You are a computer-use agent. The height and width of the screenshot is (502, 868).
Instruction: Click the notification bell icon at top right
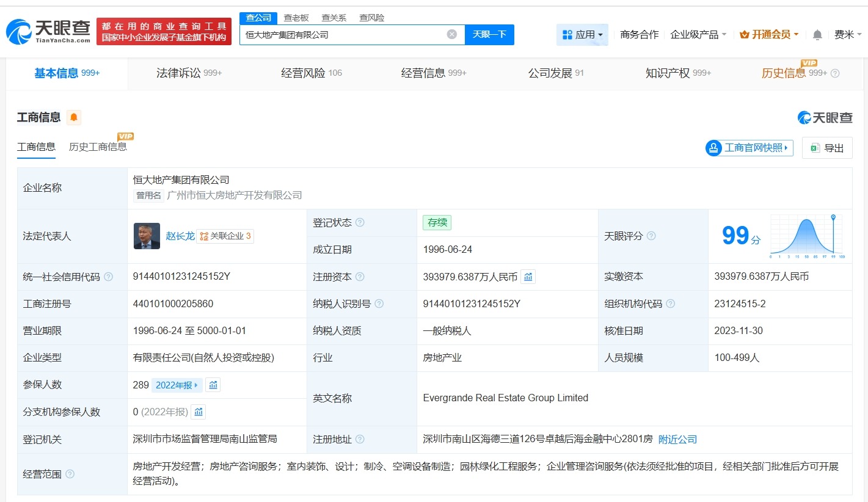(817, 35)
